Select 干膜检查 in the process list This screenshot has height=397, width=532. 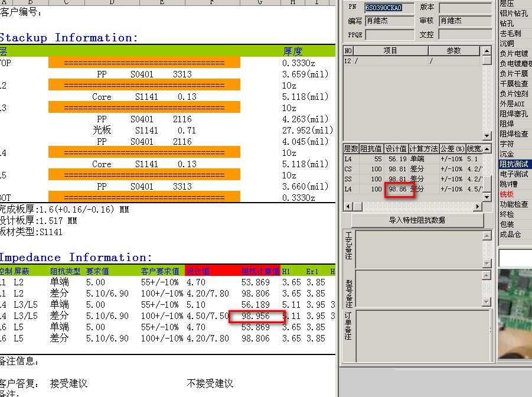(x=514, y=83)
